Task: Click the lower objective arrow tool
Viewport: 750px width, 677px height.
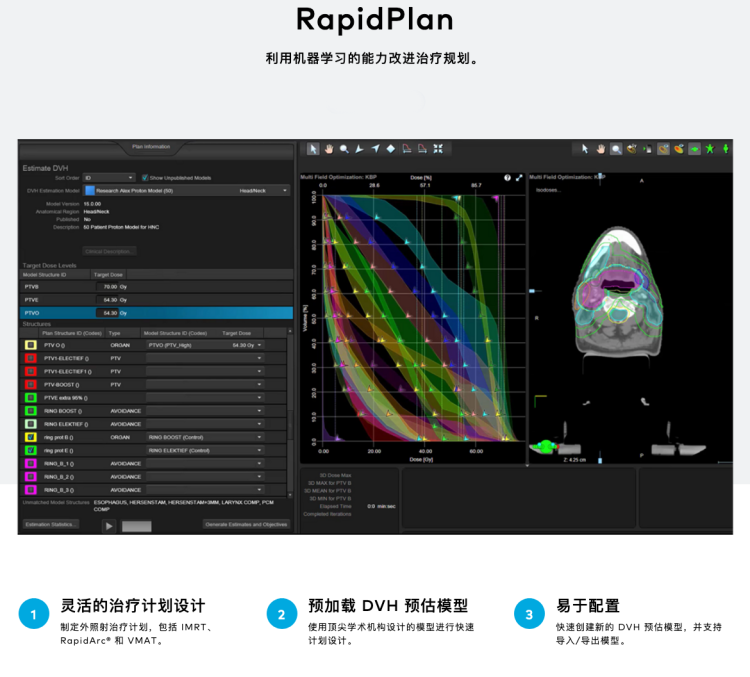Action: point(375,149)
